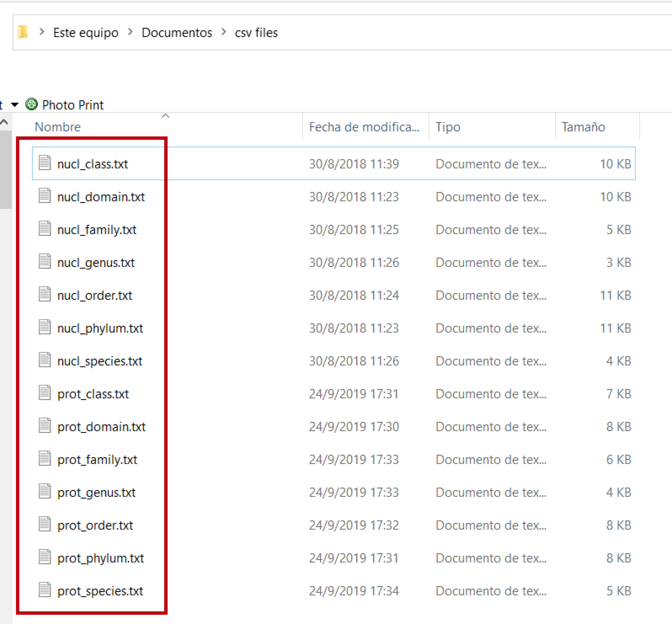Click the 30/8/2018 11:24 date cell
672x624 pixels.
click(x=354, y=295)
